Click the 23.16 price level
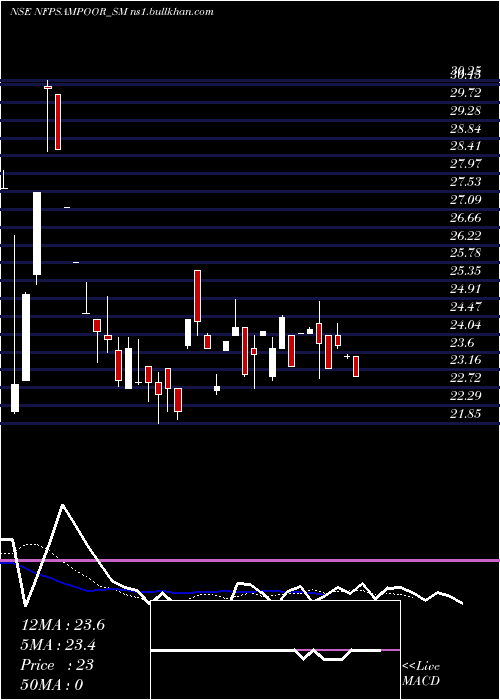This screenshot has width=500, height=700. point(466,360)
